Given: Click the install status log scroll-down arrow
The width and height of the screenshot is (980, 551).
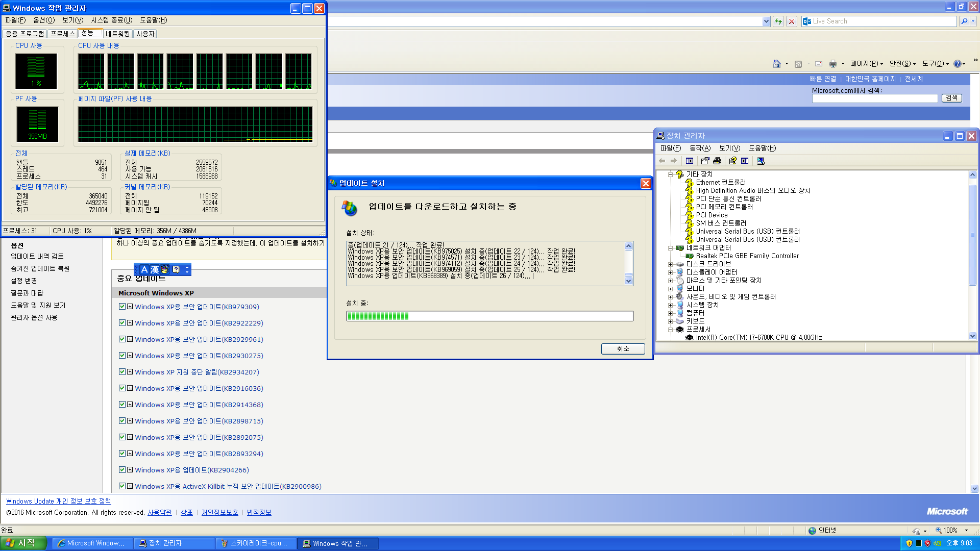Looking at the screenshot, I should [x=628, y=281].
